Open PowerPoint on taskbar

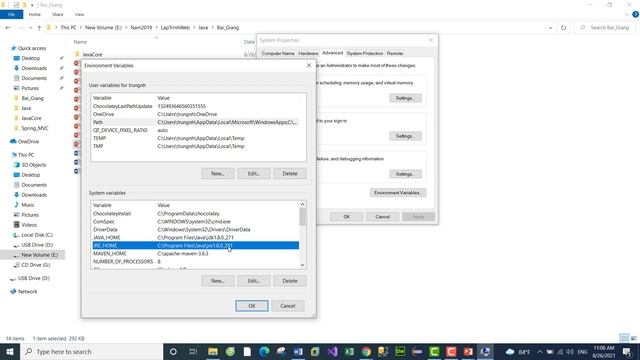coord(468,351)
